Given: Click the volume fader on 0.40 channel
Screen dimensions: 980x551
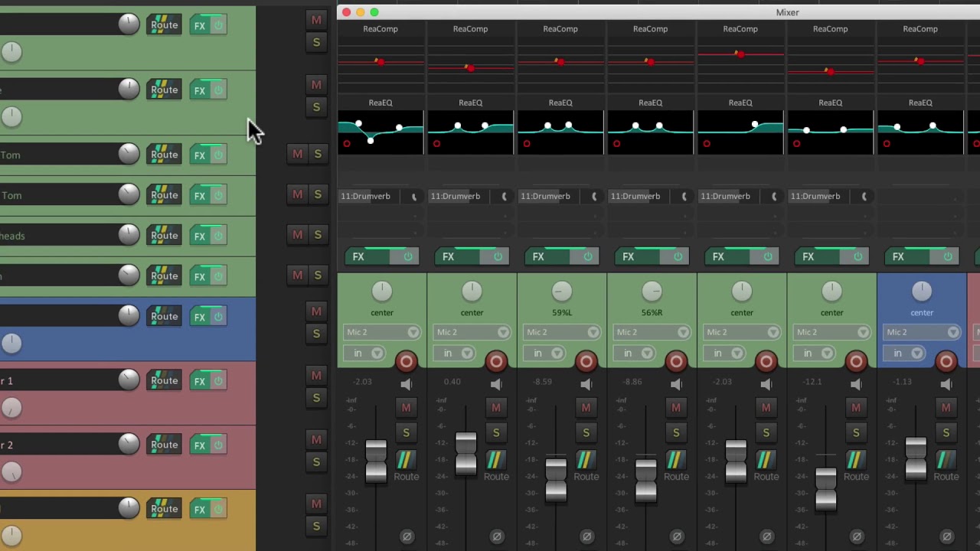Looking at the screenshot, I should click(x=465, y=453).
